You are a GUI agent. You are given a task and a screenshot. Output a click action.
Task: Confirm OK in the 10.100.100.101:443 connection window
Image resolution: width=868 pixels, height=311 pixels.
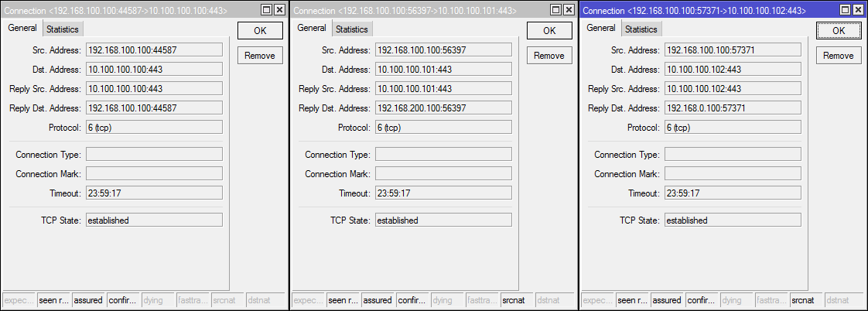click(549, 31)
